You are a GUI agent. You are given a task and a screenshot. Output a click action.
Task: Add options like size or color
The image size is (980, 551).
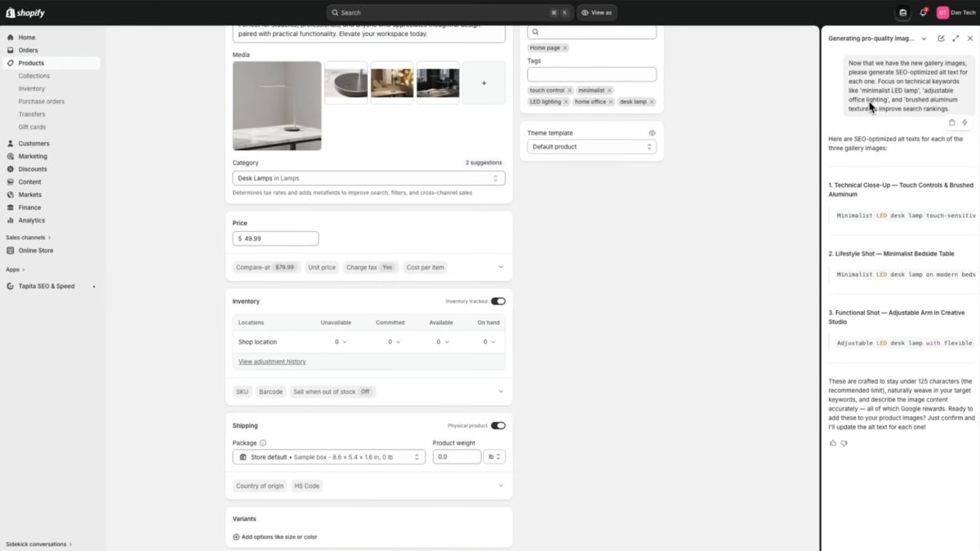tap(275, 537)
